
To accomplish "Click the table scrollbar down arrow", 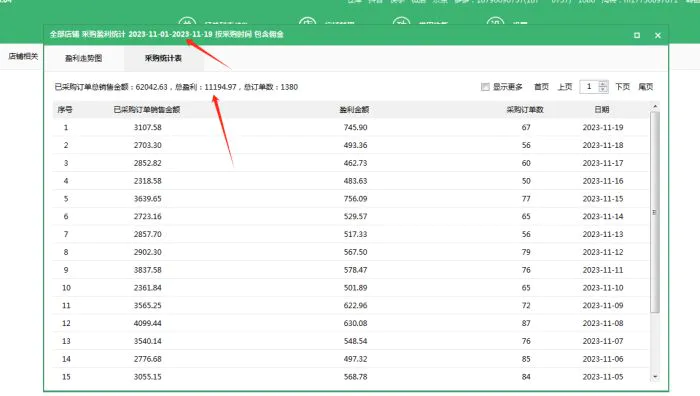I will (655, 377).
